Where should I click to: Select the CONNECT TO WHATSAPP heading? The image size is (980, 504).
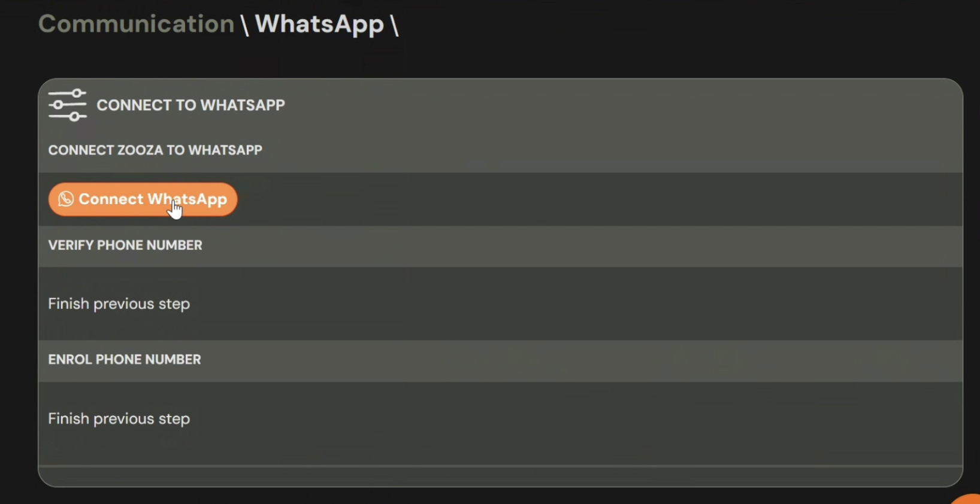tap(190, 105)
